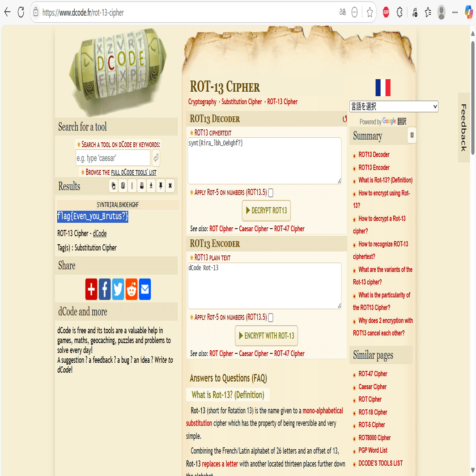This screenshot has height=476, width=476.
Task: Bookmark the page with the star icon
Action: (370, 12)
